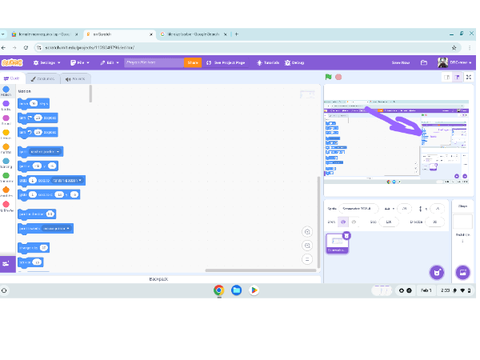Click the Scratch logo
Viewport: 480px width, 360px height.
click(12, 62)
